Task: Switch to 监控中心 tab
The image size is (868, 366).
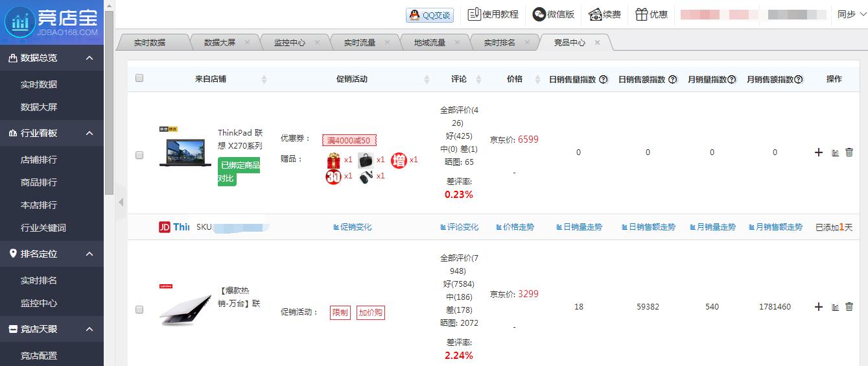Action: (290, 42)
